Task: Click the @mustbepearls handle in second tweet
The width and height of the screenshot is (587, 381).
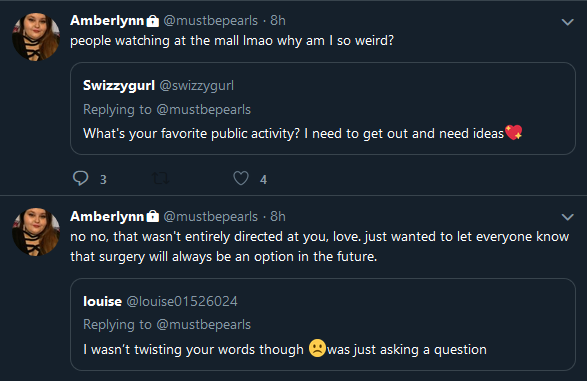Action: [x=210, y=216]
